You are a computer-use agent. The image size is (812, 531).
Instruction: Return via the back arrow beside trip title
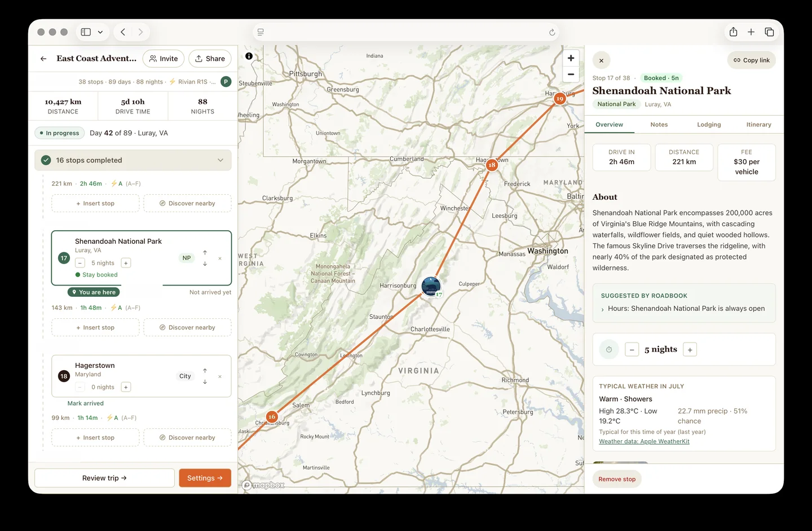(x=43, y=59)
